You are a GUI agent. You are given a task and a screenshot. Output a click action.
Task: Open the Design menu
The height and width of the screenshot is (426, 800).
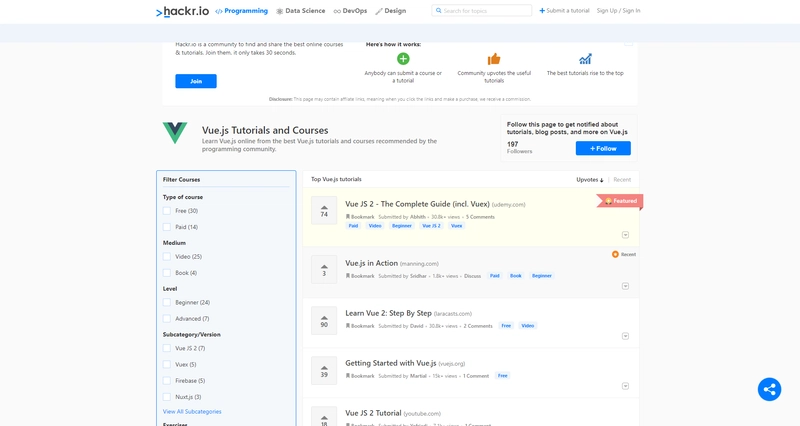pyautogui.click(x=391, y=11)
